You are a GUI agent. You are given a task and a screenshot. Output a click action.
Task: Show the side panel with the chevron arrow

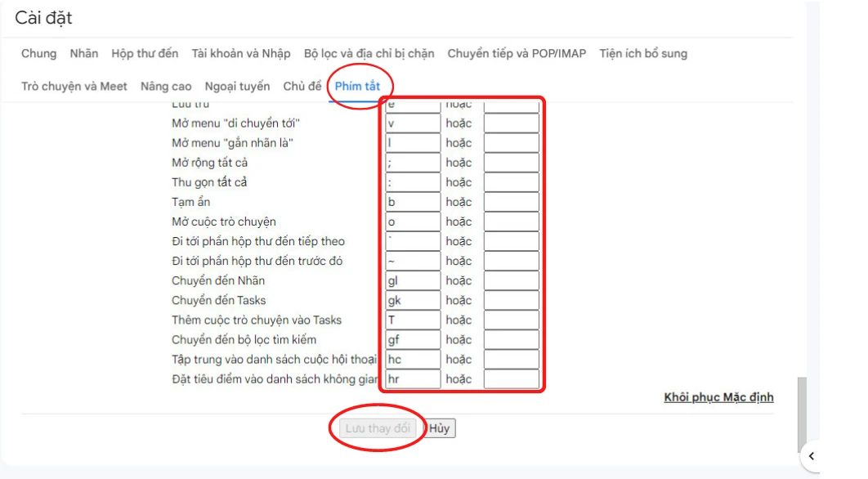(x=811, y=456)
